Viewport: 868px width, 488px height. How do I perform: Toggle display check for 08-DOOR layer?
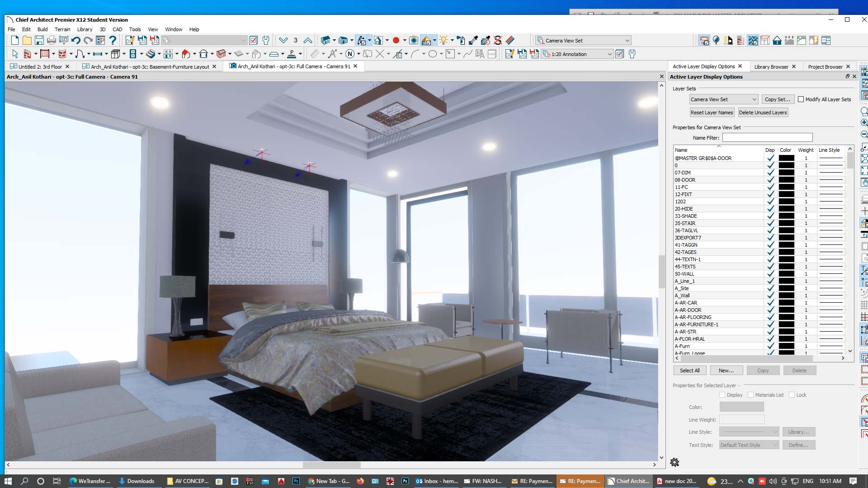coord(770,180)
